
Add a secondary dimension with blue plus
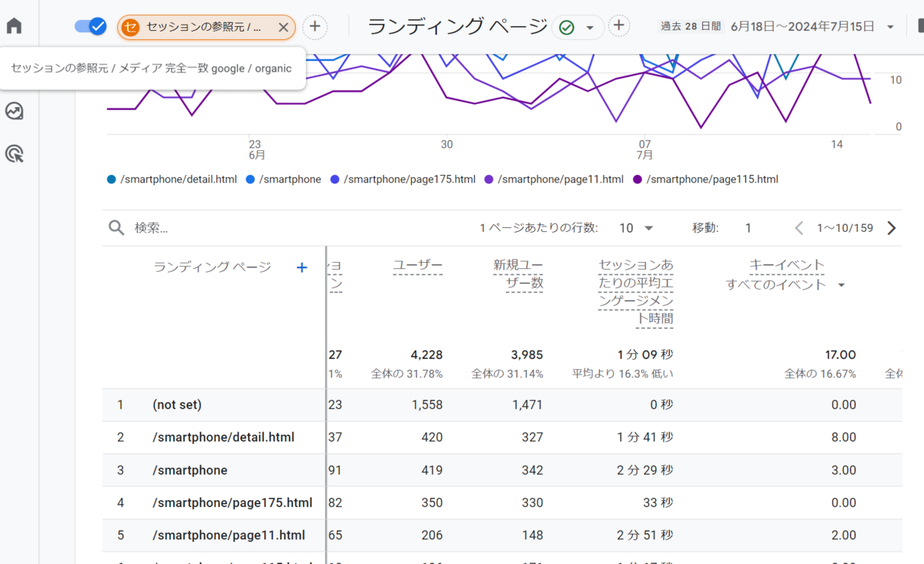[302, 267]
